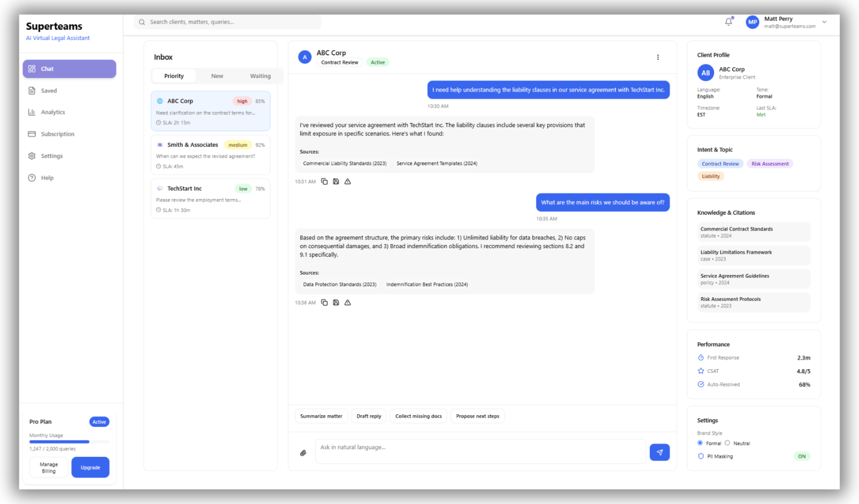
Task: Open the ABC Corp conversation options menu
Action: tap(658, 57)
